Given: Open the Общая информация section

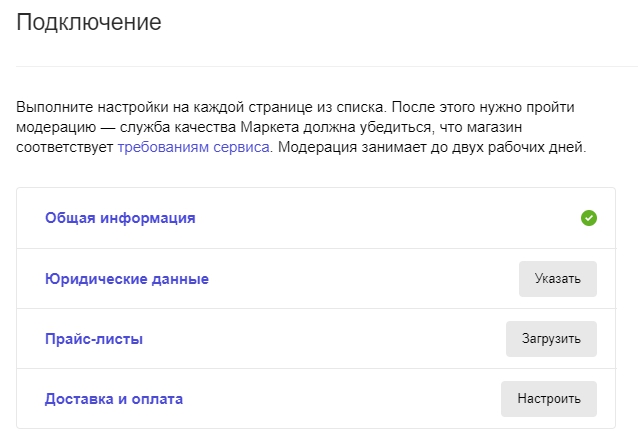Looking at the screenshot, I should point(120,218).
